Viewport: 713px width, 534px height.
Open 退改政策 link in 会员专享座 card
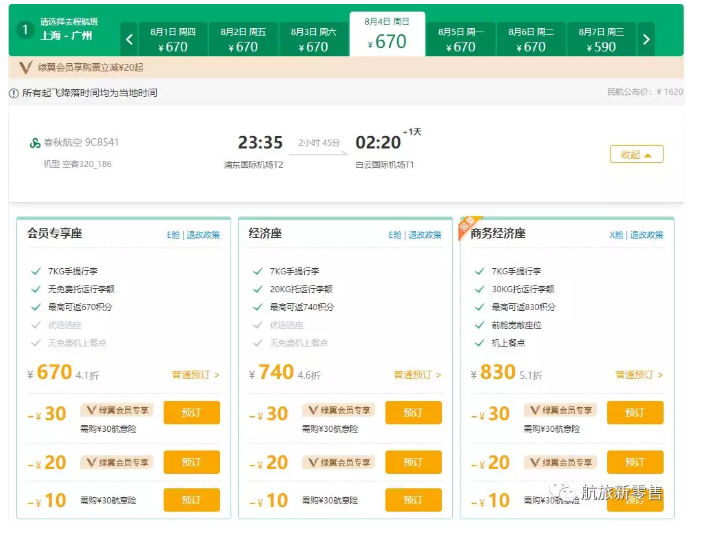203,235
